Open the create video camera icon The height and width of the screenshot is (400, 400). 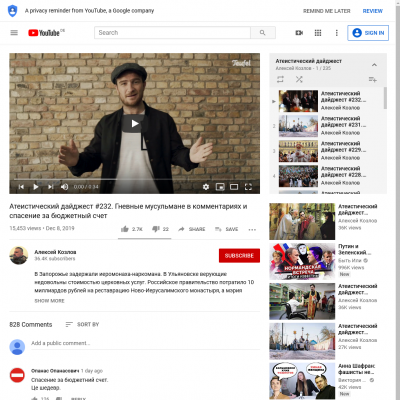(x=299, y=33)
